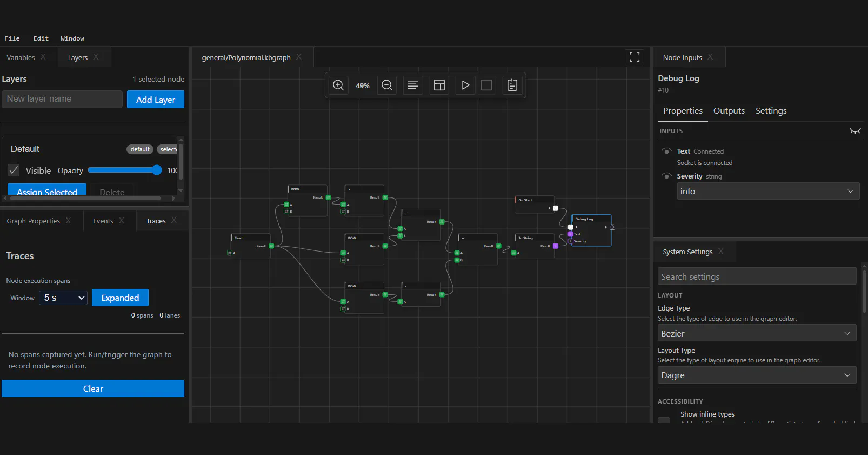Select the Properties tab under Debug Log
This screenshot has width=868, height=455.
pos(683,111)
